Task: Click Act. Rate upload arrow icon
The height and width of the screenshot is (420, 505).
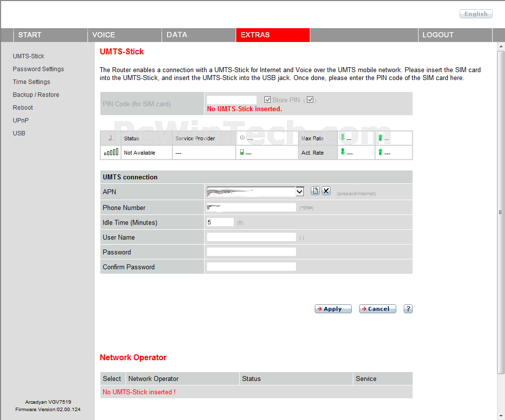Action: click(x=380, y=152)
